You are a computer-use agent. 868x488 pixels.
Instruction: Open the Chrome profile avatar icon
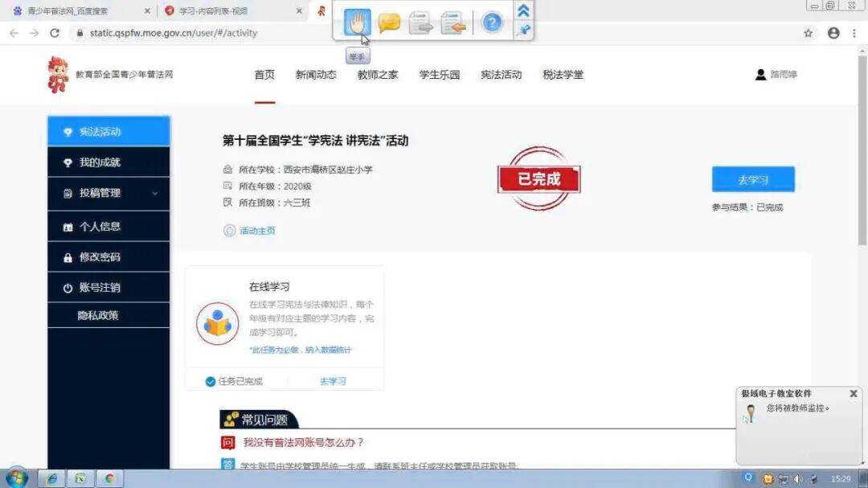click(x=833, y=33)
